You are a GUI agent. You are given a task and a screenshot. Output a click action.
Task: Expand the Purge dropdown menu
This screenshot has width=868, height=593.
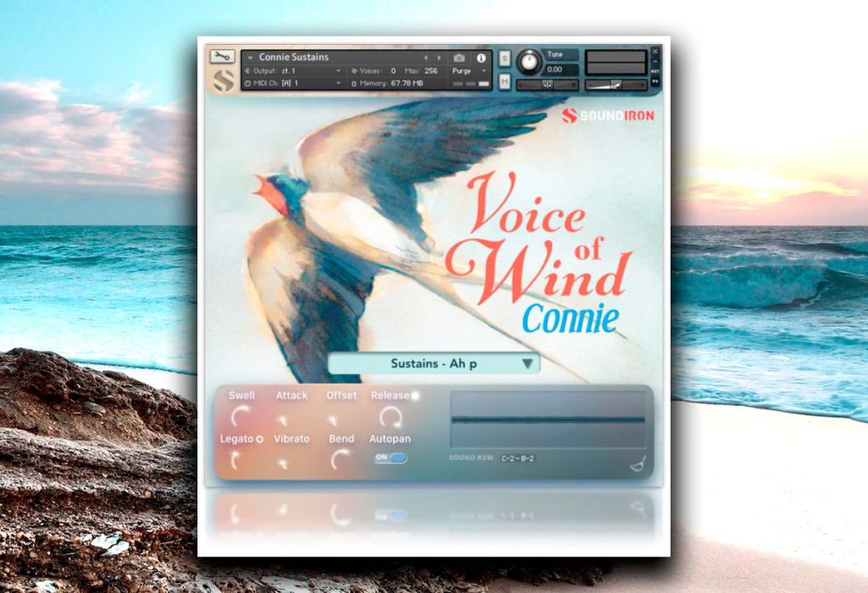468,71
